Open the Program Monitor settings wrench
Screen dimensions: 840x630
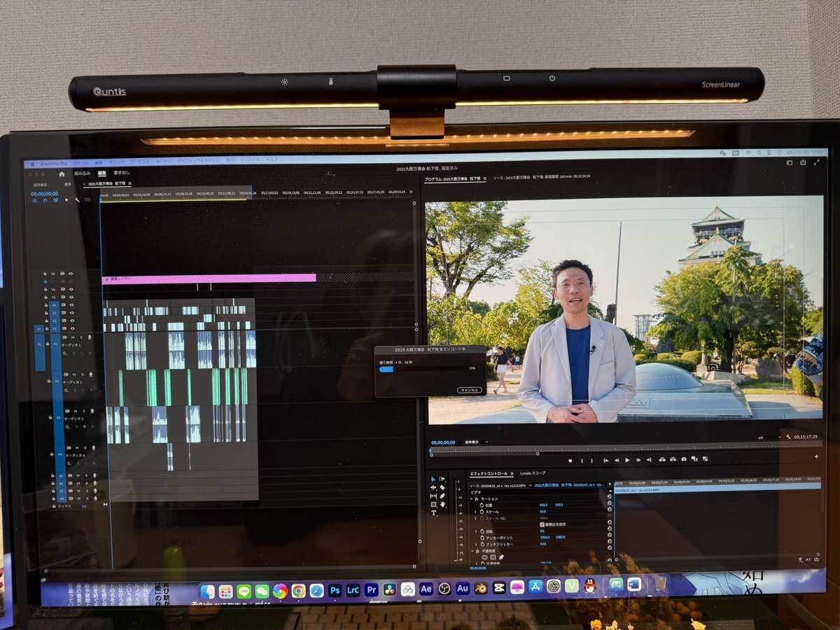[x=789, y=437]
